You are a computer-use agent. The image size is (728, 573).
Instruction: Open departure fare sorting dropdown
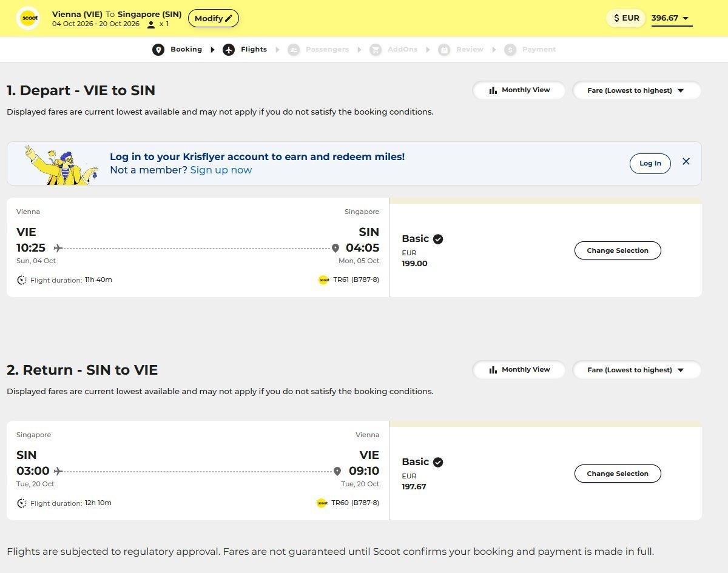pyautogui.click(x=636, y=90)
